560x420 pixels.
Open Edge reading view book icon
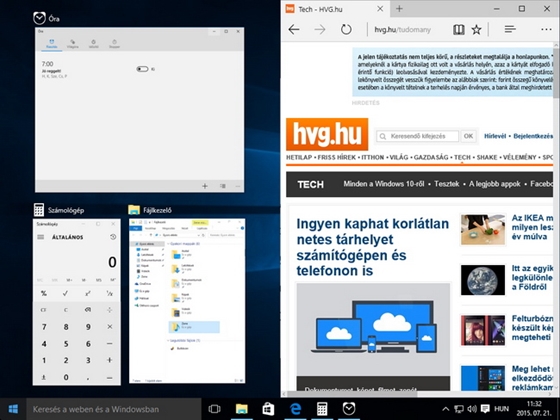[x=459, y=29]
